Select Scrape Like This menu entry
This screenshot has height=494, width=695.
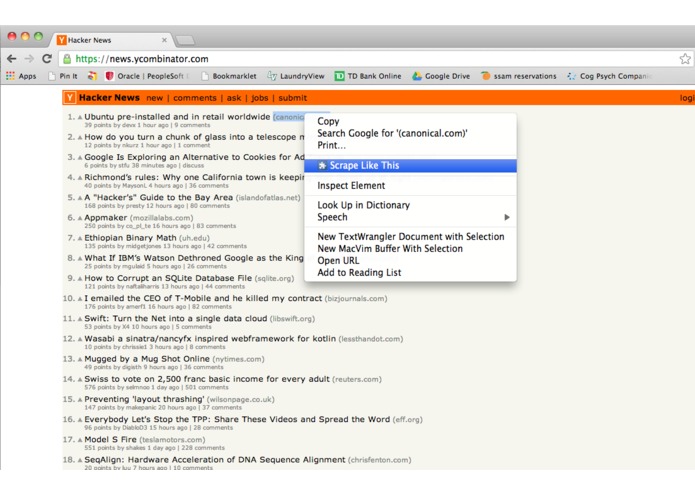(x=410, y=166)
